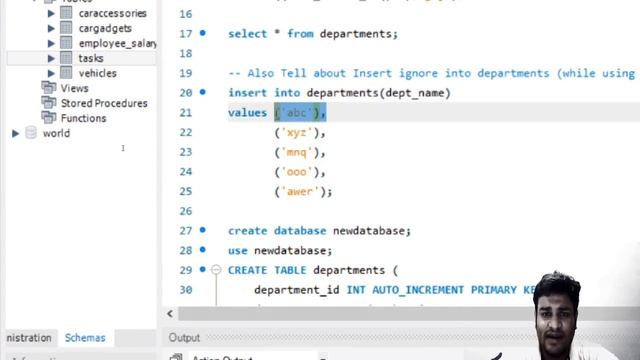Collapse the CREATE TABLE block on line 29

point(216,270)
